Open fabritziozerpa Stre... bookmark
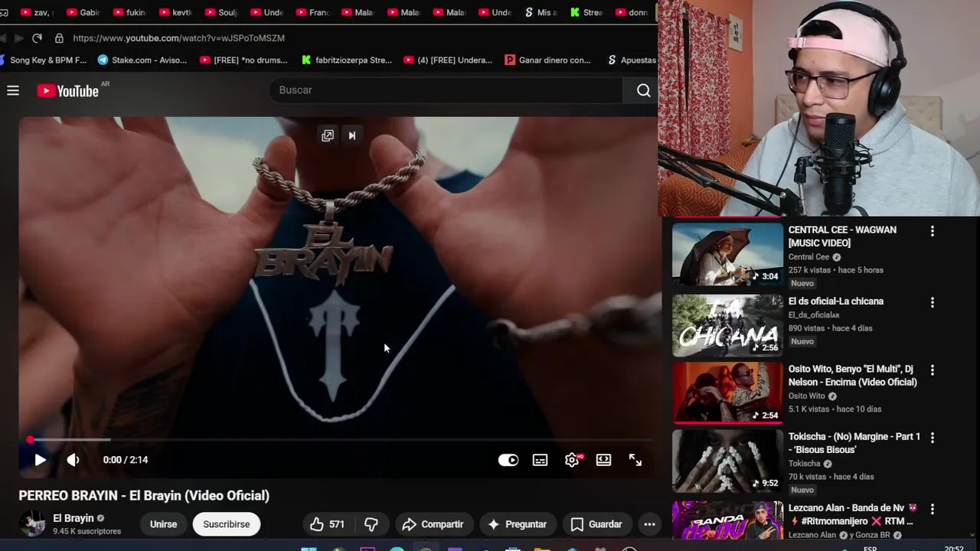The image size is (980, 551). (346, 60)
